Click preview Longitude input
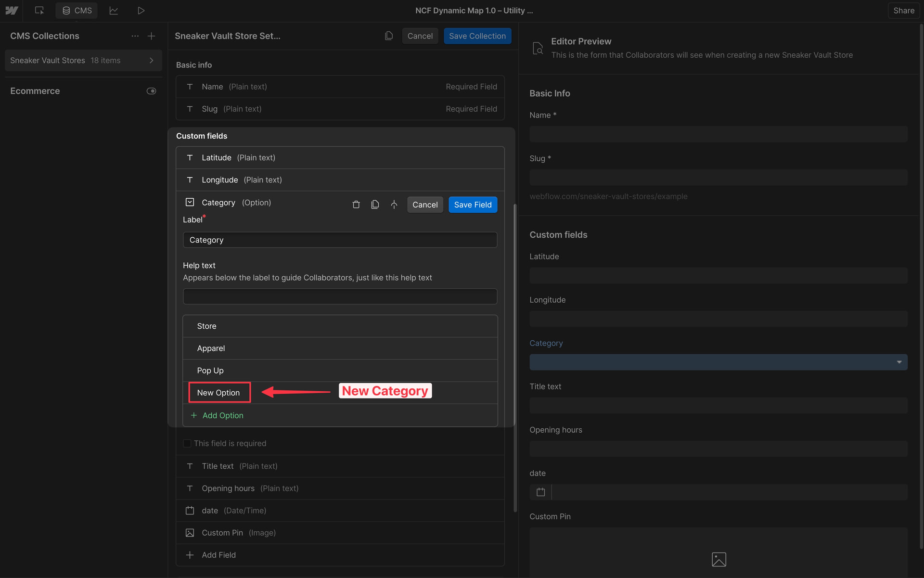 (719, 319)
